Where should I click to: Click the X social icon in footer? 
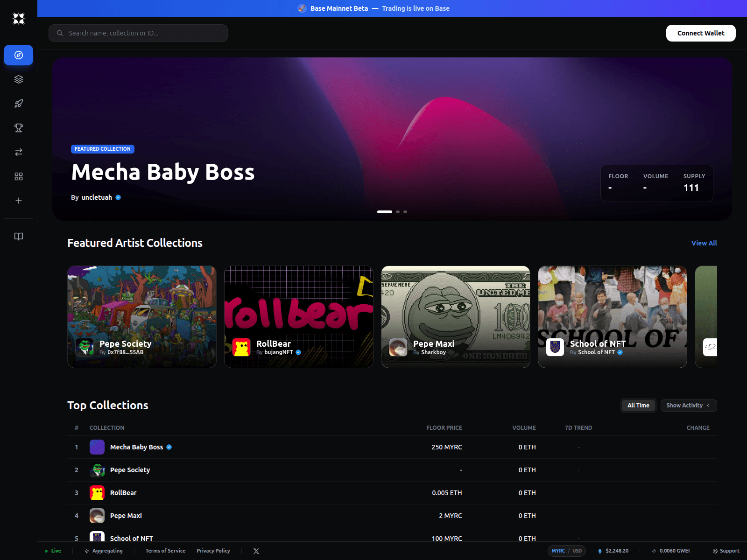(256, 551)
